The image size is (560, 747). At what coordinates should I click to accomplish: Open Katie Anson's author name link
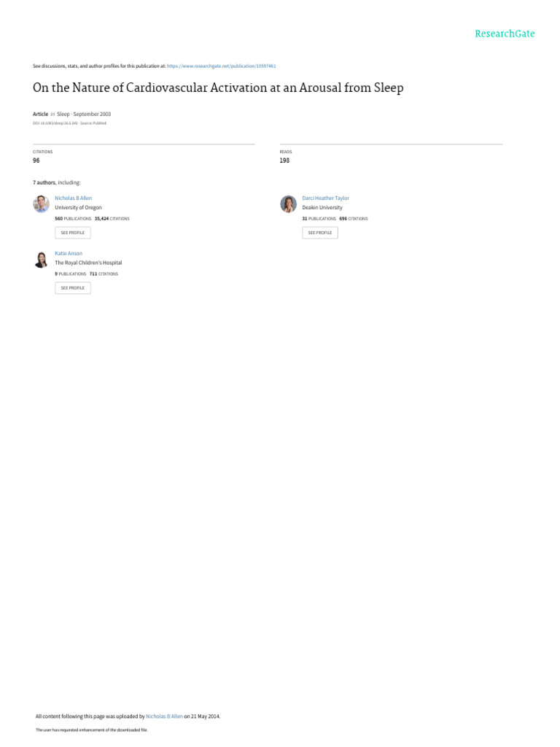click(69, 253)
